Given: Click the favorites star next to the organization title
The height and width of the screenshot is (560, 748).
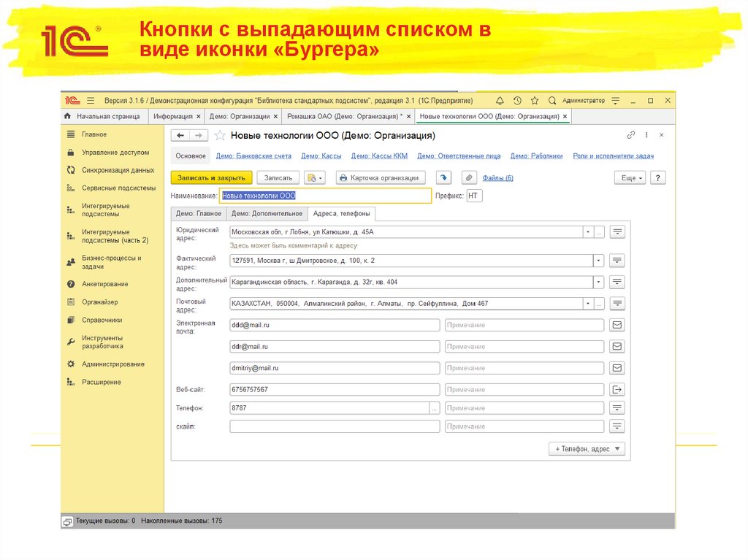Looking at the screenshot, I should [219, 136].
